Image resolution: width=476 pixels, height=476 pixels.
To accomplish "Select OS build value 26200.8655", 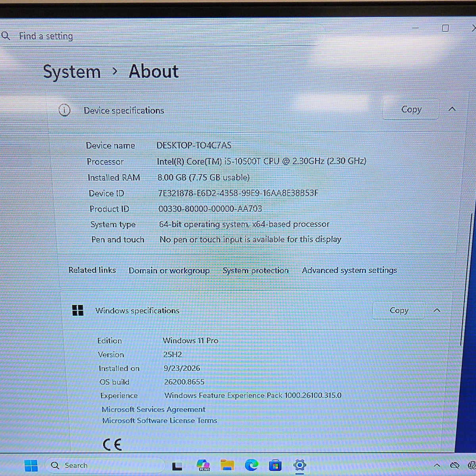I will tap(184, 382).
